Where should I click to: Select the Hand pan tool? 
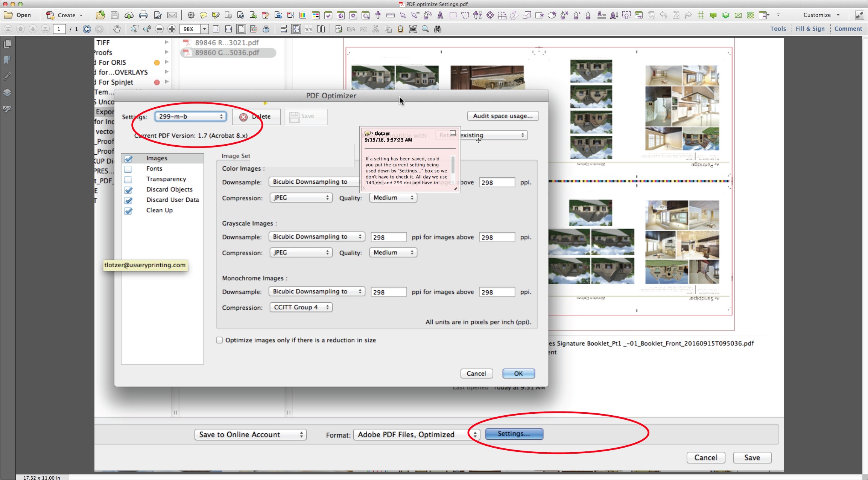click(117, 29)
